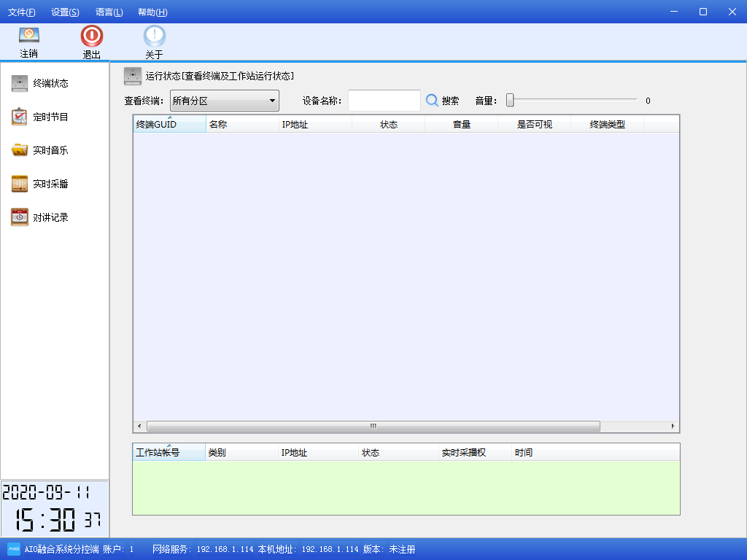Click the 2020-09-11 date display
Viewport: 747px width, 560px height.
click(x=46, y=492)
